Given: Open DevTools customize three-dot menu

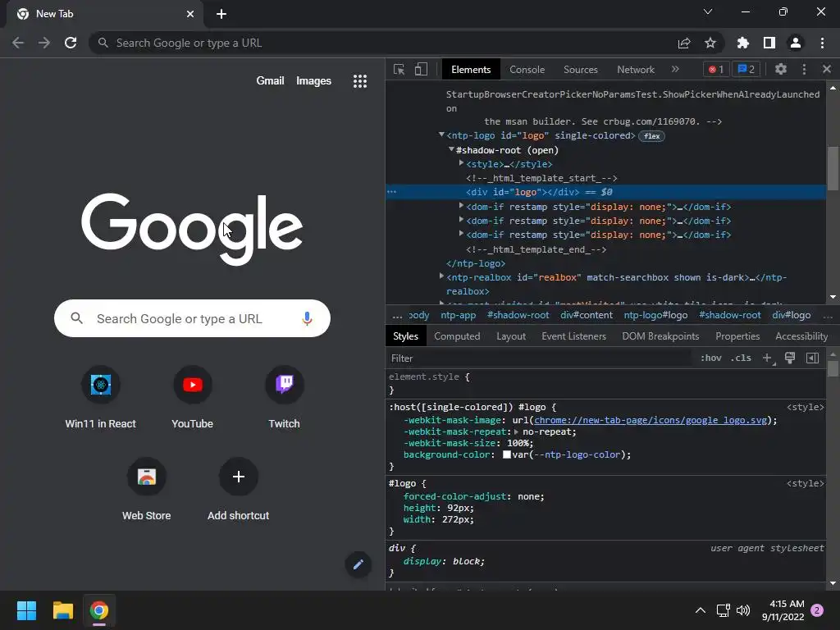Looking at the screenshot, I should tap(804, 69).
